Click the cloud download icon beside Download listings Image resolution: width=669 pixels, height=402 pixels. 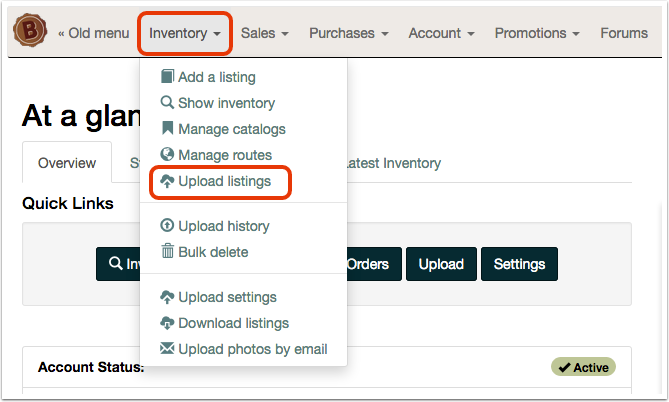[x=167, y=323]
